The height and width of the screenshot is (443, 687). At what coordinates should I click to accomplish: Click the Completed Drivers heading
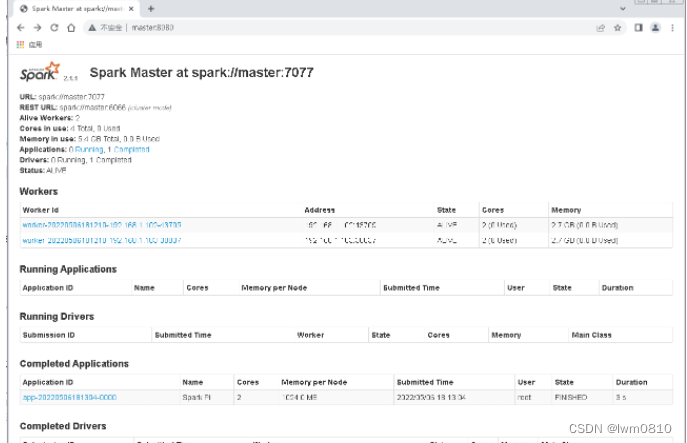coord(63,426)
